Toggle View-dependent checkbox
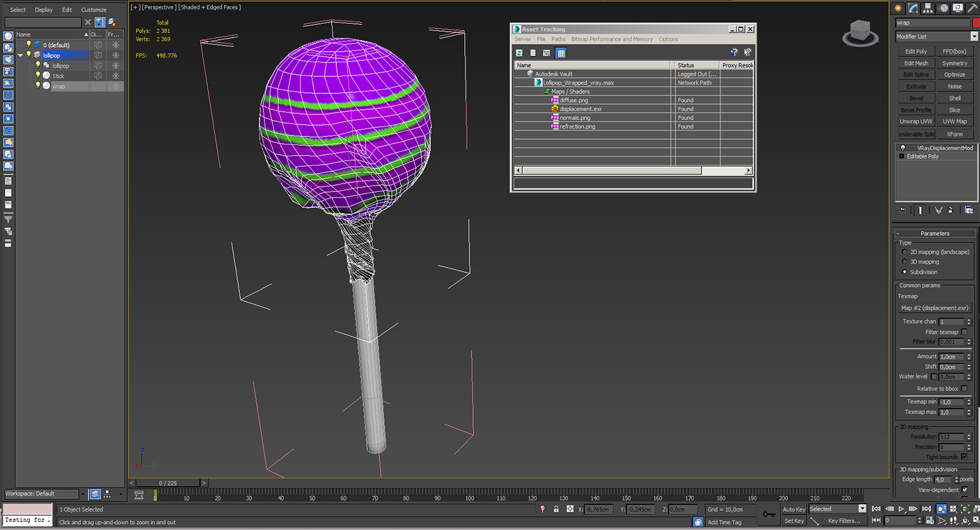The image size is (980, 530). point(964,490)
